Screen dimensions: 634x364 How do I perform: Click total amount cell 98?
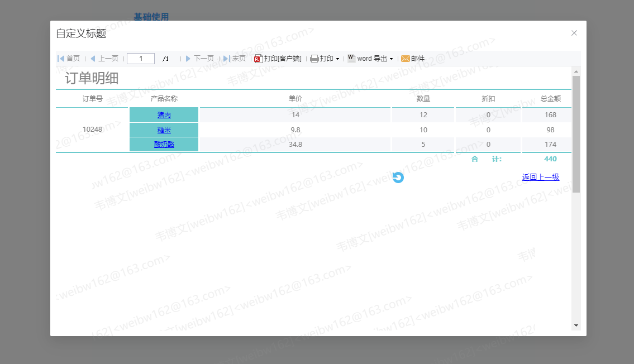pos(550,130)
